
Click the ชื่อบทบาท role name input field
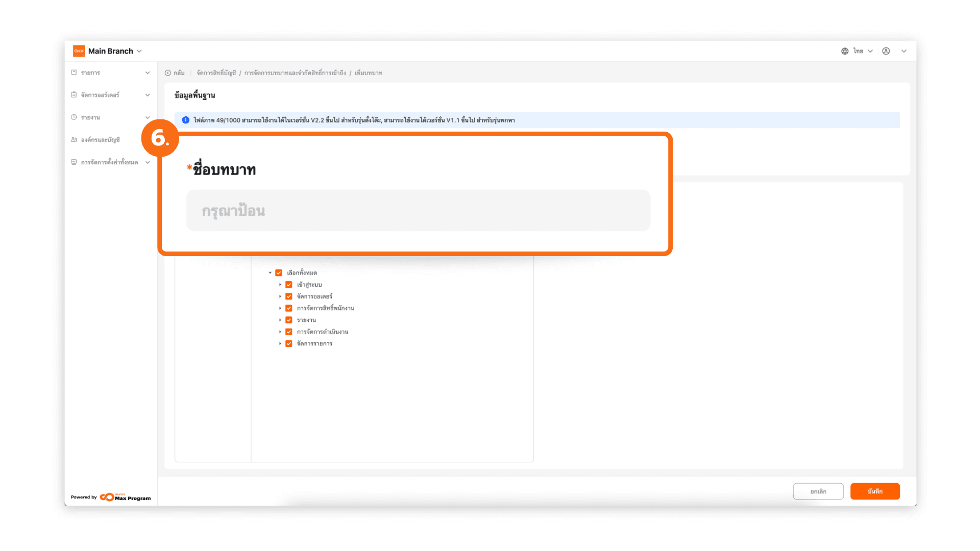[x=418, y=211]
